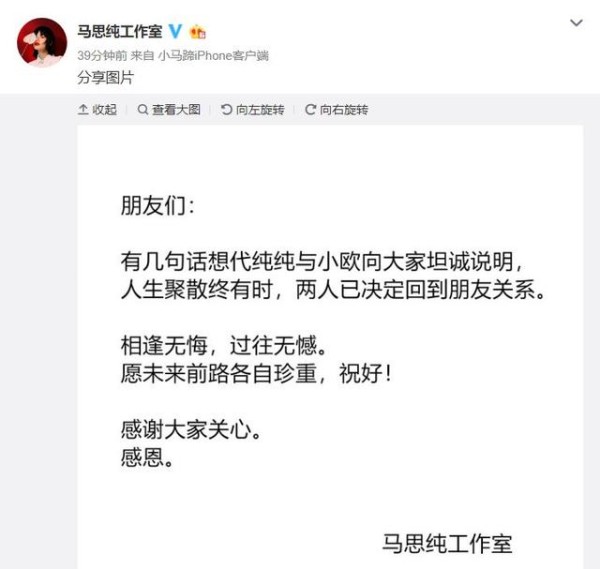This screenshot has width=600, height=569.
Task: Click the 马思纯工作室 account name
Action: pos(120,31)
